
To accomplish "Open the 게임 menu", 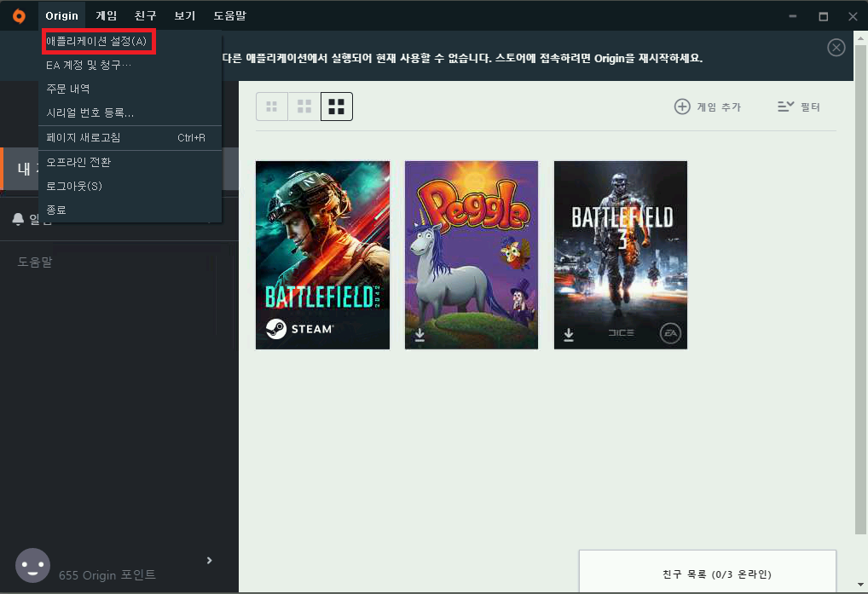I will click(x=107, y=16).
